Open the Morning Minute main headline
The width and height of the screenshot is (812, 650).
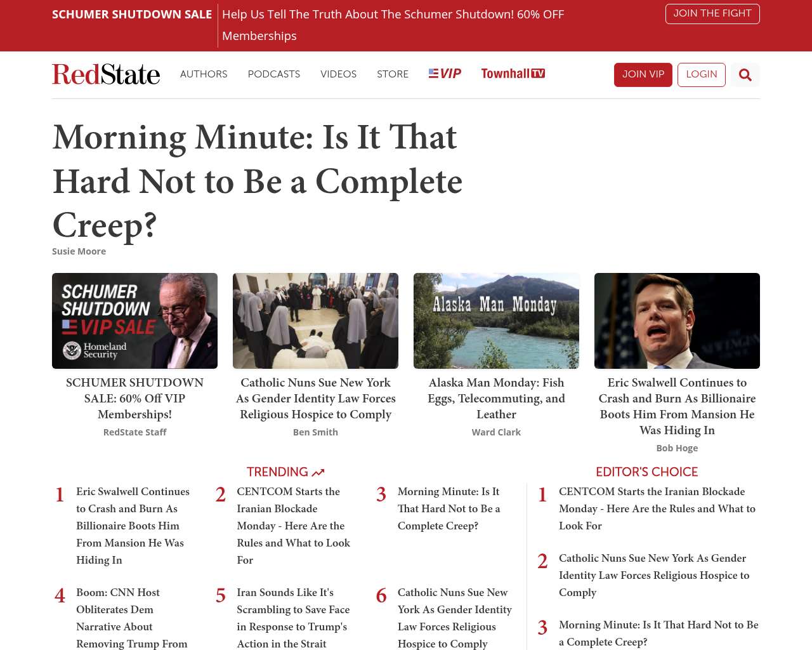pos(257,181)
